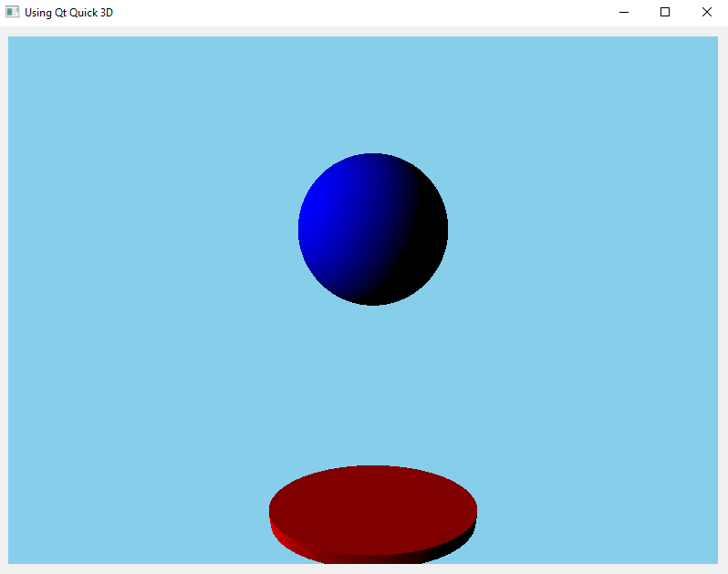Image resolution: width=728 pixels, height=574 pixels.
Task: Close the Using Qt Quick 3D window
Action: tap(706, 13)
